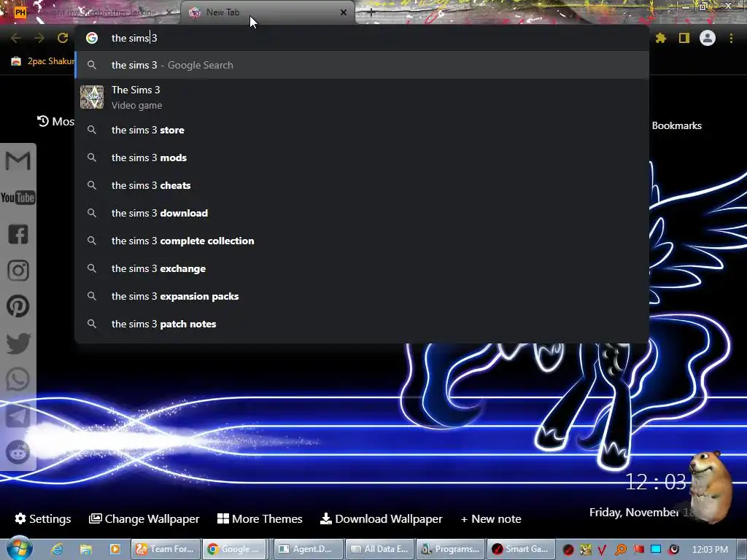This screenshot has width=747, height=560.
Task: Select suggestion 'the sims 3 complete collection'
Action: [362, 241]
